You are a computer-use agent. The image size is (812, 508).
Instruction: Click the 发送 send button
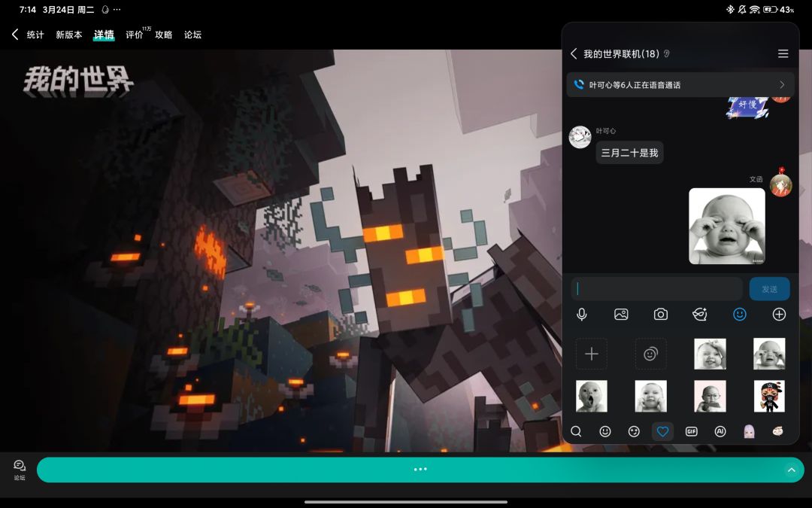pyautogui.click(x=770, y=289)
